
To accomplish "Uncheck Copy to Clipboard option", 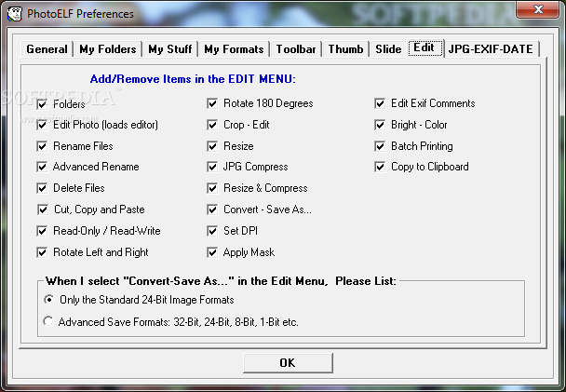I will (380, 167).
